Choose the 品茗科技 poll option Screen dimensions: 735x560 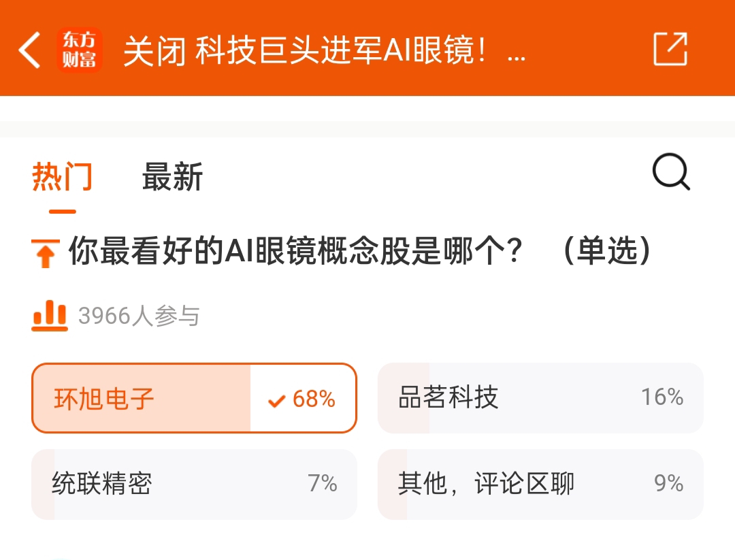click(x=449, y=397)
